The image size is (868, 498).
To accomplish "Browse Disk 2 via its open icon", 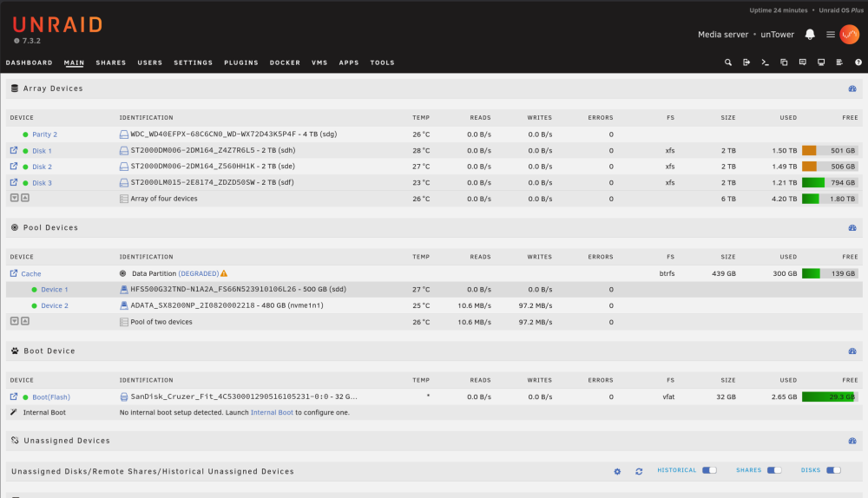I will point(14,166).
